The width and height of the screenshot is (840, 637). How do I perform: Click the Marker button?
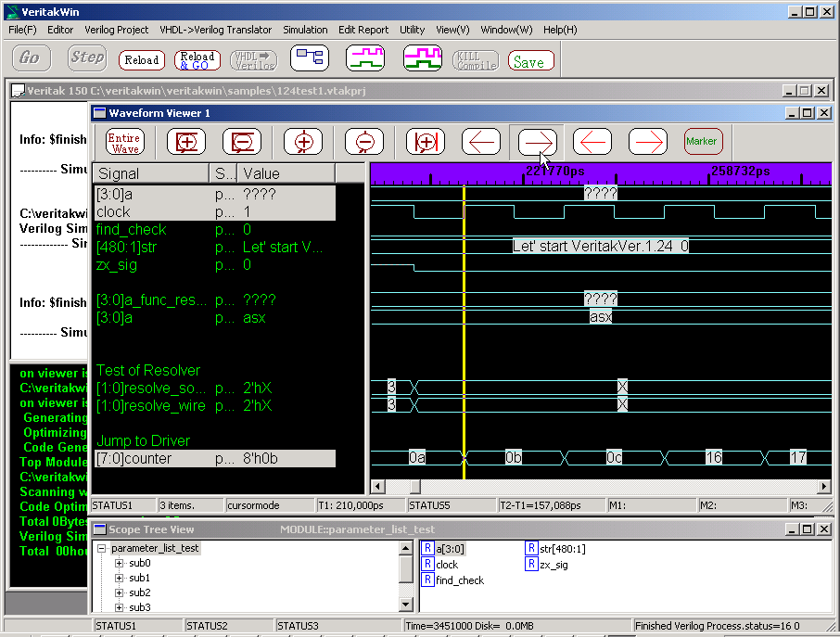704,142
